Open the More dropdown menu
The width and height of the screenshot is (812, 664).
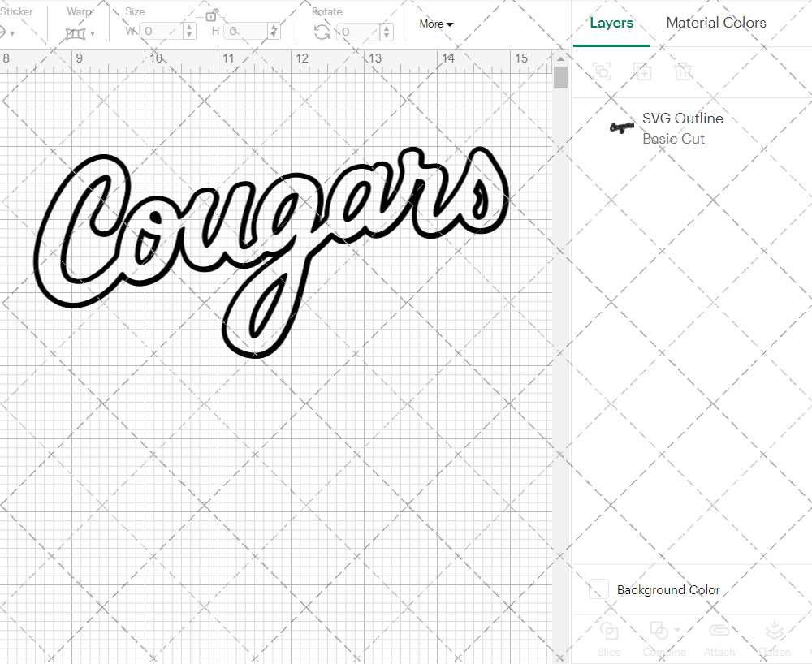click(x=436, y=24)
